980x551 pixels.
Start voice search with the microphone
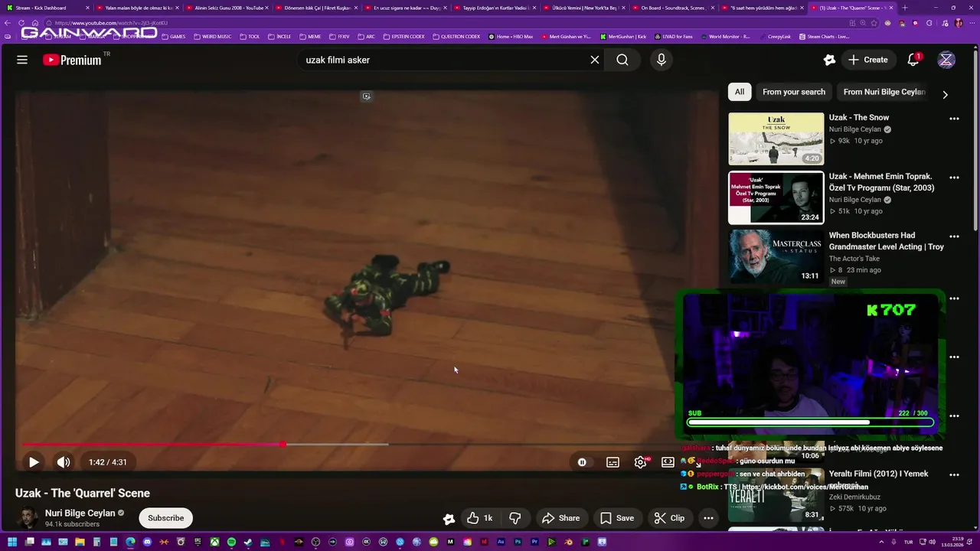point(661,60)
